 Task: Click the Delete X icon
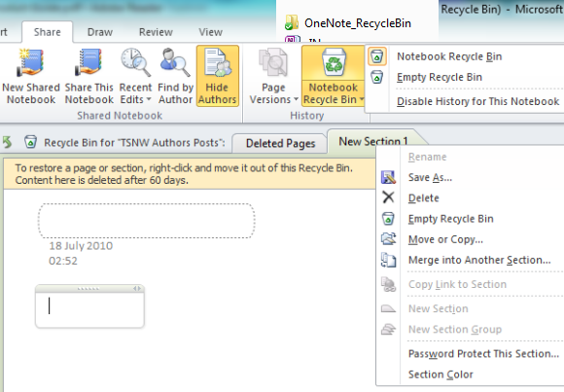[x=388, y=197]
